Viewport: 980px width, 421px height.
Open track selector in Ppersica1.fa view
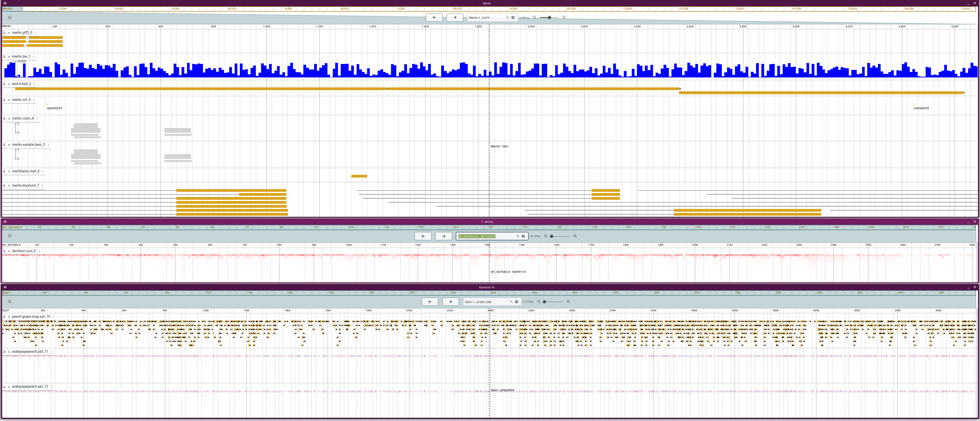10,301
